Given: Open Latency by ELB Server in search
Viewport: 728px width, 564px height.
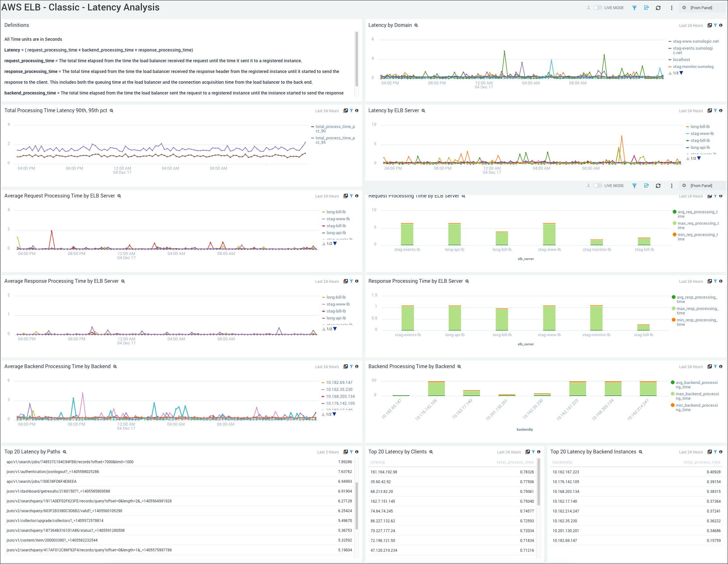Looking at the screenshot, I should [423, 110].
